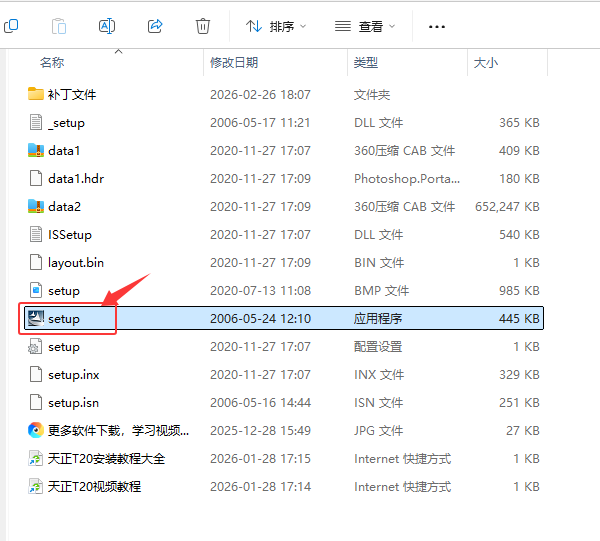
Task: Select the setup BMP image icon
Action: (x=36, y=290)
